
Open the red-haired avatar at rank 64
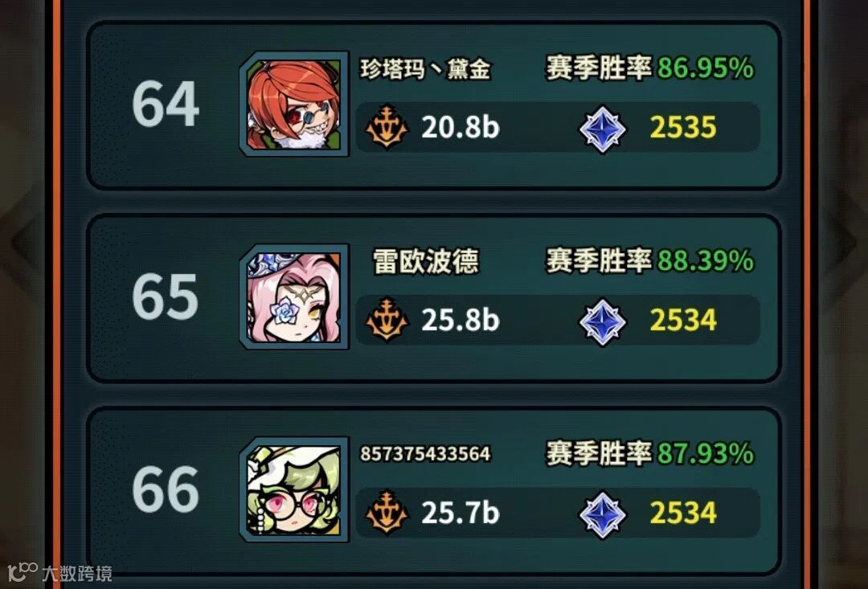[x=294, y=104]
